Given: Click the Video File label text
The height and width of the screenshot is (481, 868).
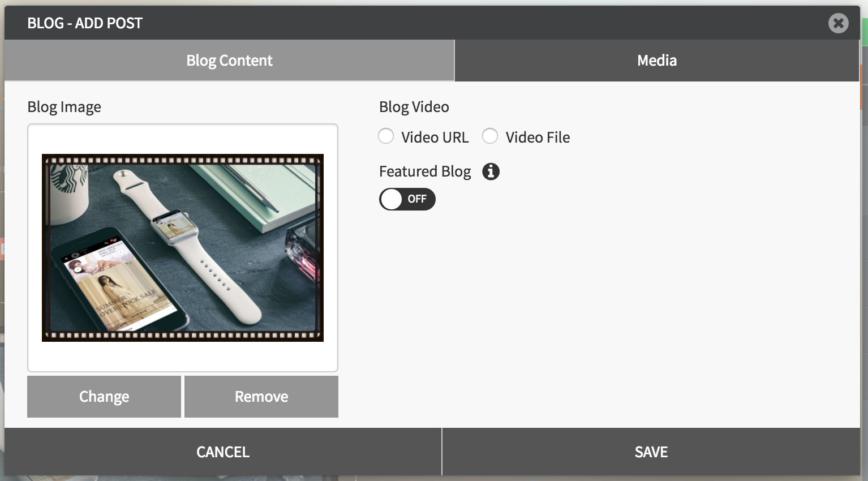Looking at the screenshot, I should [538, 138].
